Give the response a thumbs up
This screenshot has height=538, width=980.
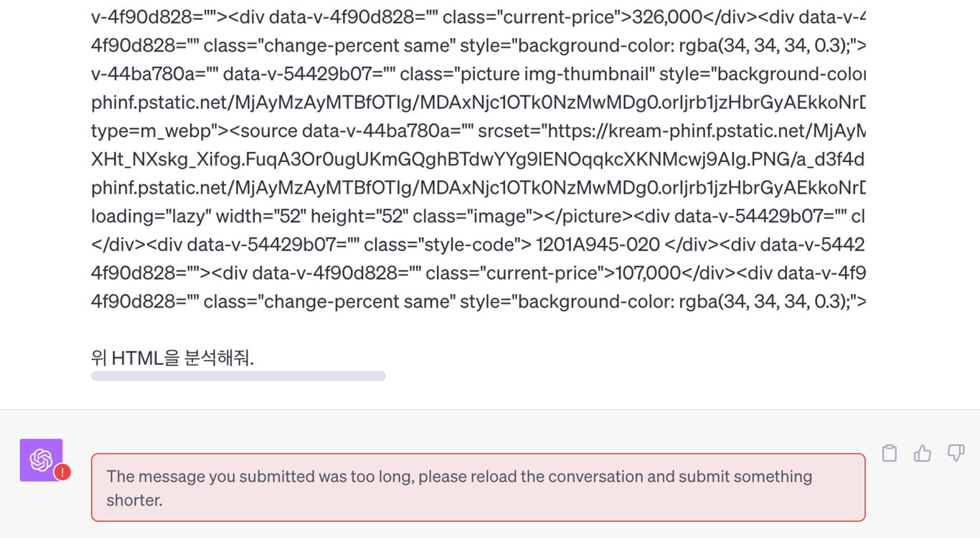pos(923,453)
